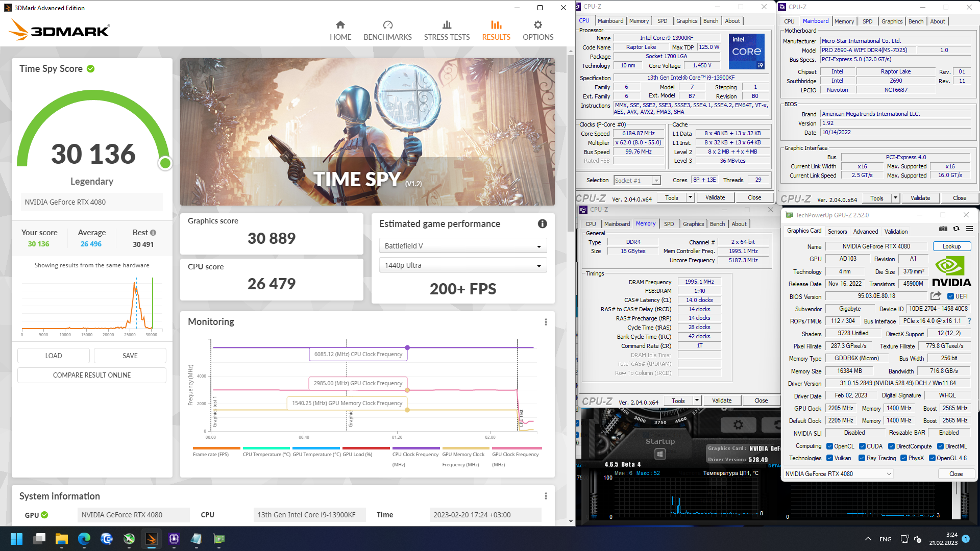This screenshot has width=980, height=551.
Task: Go to Stress Tests in 3DMark
Action: point(447,31)
